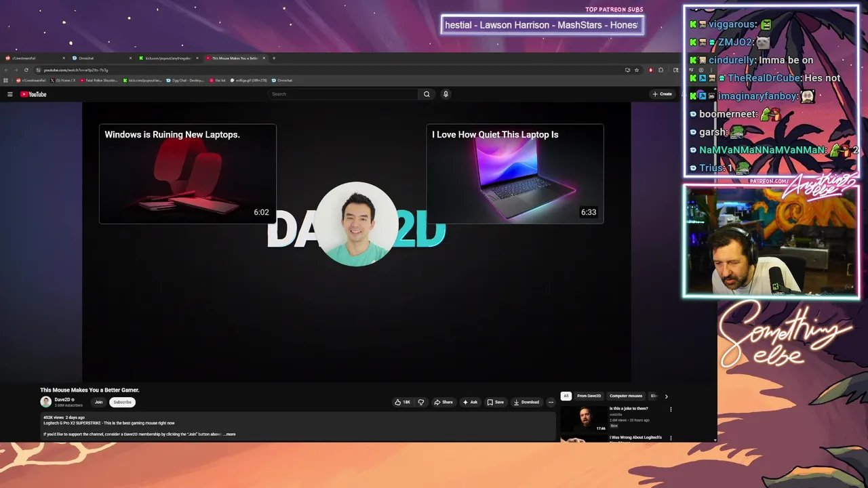The width and height of the screenshot is (868, 488).
Task: Open the bookmarks bar apps grid icon
Action: [x=6, y=80]
